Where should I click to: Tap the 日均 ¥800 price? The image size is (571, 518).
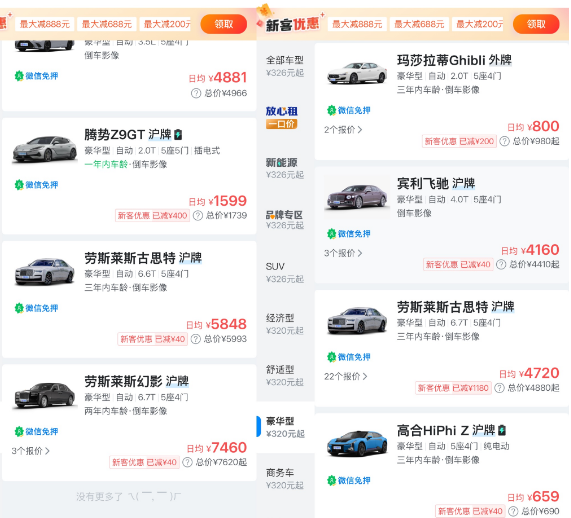[533, 126]
